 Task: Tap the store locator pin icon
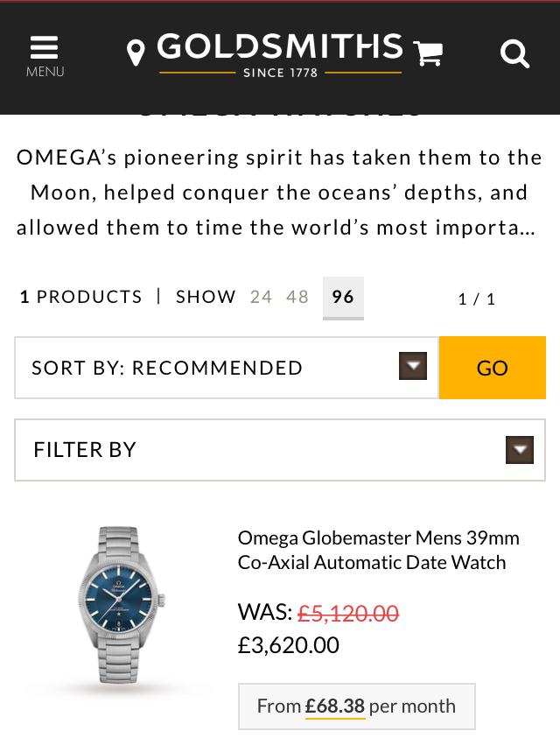136,53
